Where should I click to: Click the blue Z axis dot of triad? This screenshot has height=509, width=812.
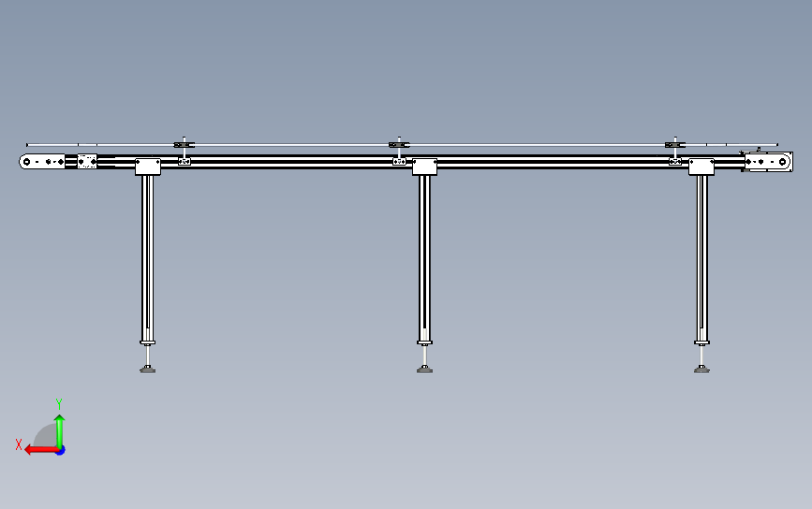point(61,451)
